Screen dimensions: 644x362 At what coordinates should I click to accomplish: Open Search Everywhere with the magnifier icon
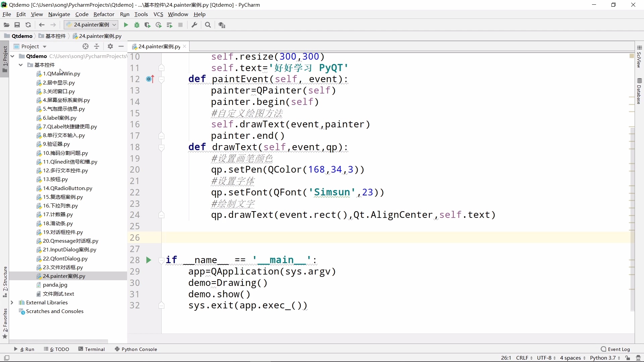click(x=208, y=25)
